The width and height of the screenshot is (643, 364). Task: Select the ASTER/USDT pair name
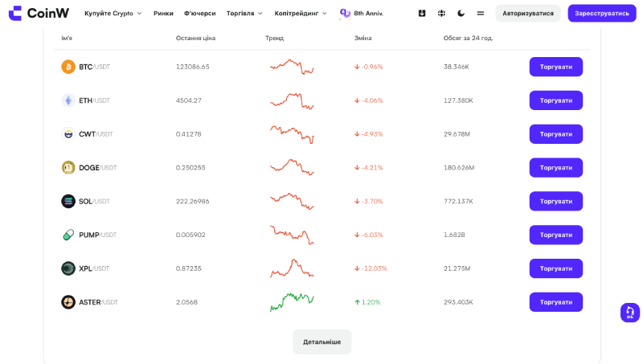98,302
